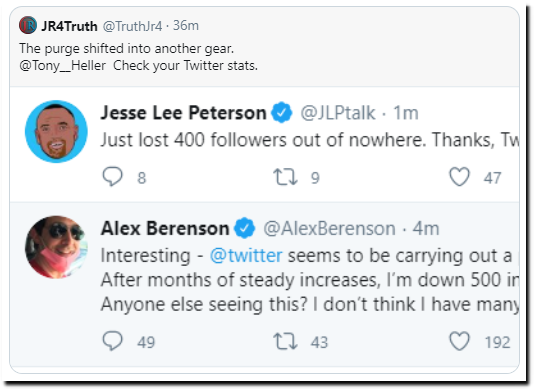Retweet Jesse Lee Peterson's tweet
This screenshot has height=389, width=534.
click(285, 177)
